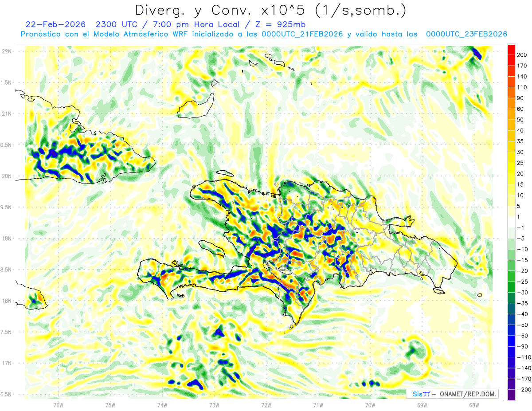
Task: Click the colorbar label '200' at top
Action: pos(522,55)
